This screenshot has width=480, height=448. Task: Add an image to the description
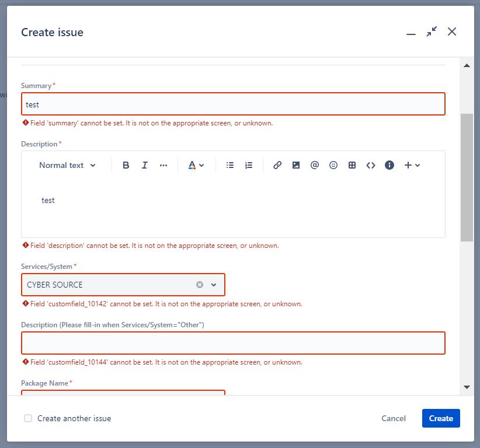pyautogui.click(x=296, y=165)
